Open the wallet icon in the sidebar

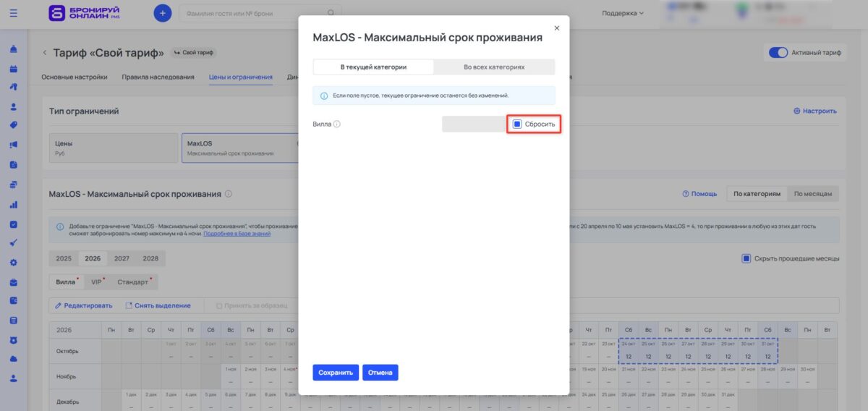pyautogui.click(x=14, y=300)
